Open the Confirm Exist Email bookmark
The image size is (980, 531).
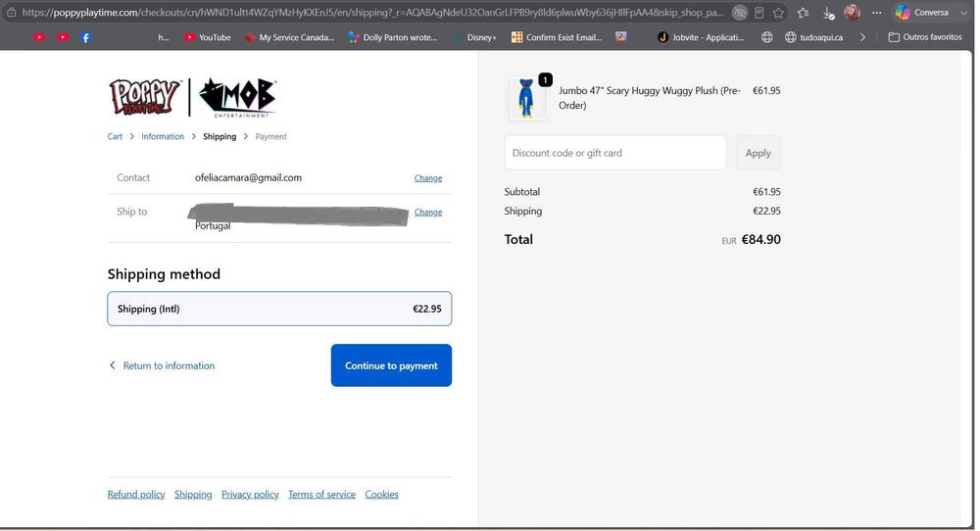(557, 37)
